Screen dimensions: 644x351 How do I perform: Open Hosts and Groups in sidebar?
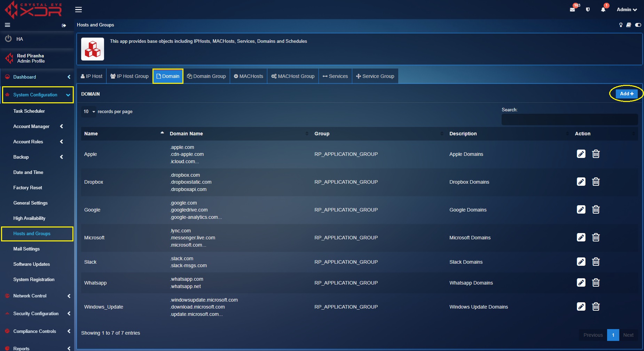click(37, 234)
